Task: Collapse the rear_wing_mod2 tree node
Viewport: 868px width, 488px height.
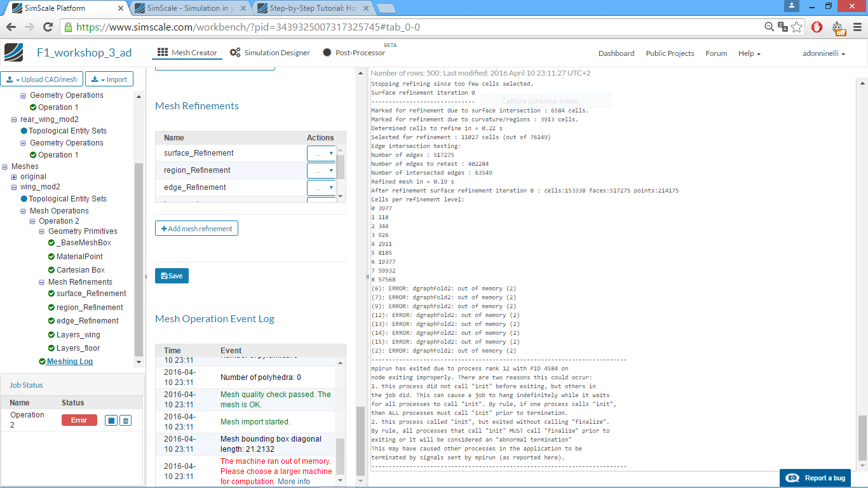Action: 15,119
